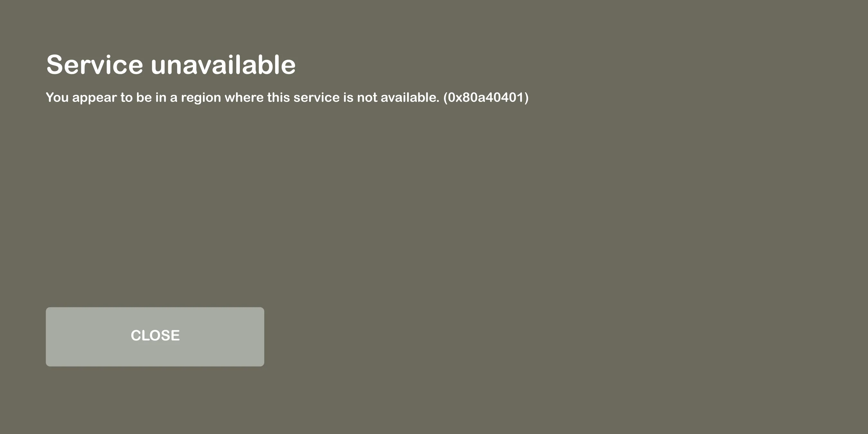Select the "Service unavailable" heading

point(171,65)
